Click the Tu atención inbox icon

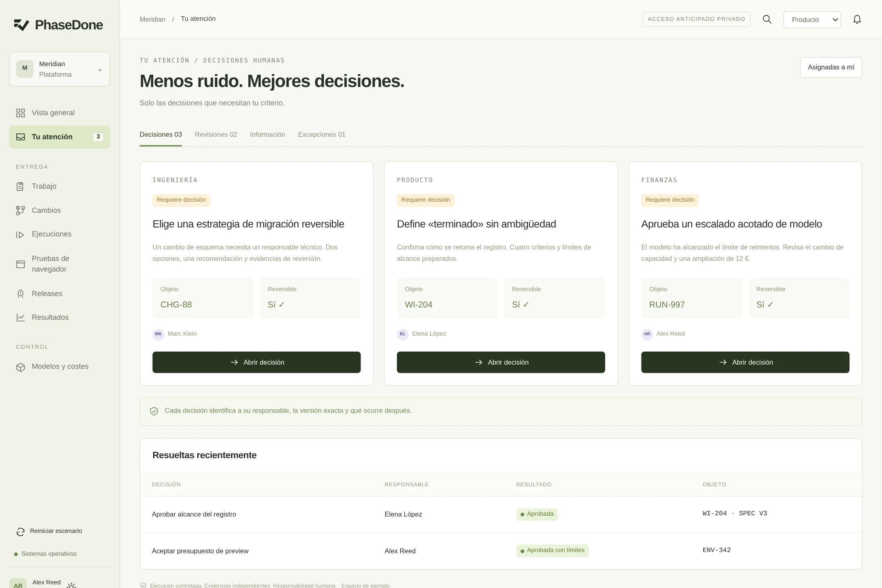[20, 137]
